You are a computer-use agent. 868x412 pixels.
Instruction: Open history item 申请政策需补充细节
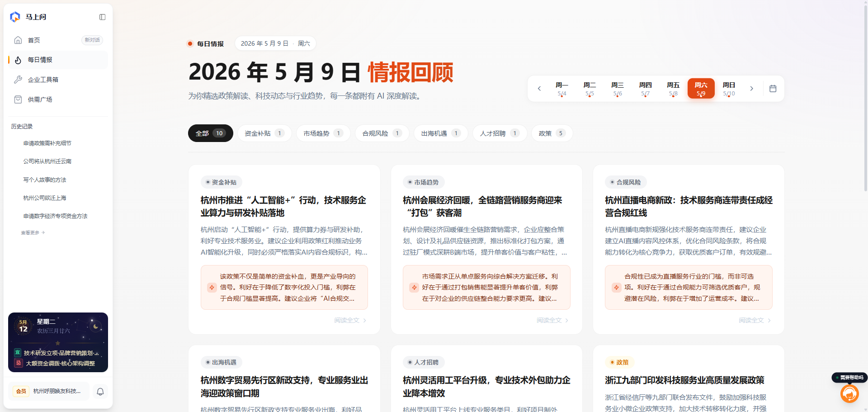[x=47, y=143]
